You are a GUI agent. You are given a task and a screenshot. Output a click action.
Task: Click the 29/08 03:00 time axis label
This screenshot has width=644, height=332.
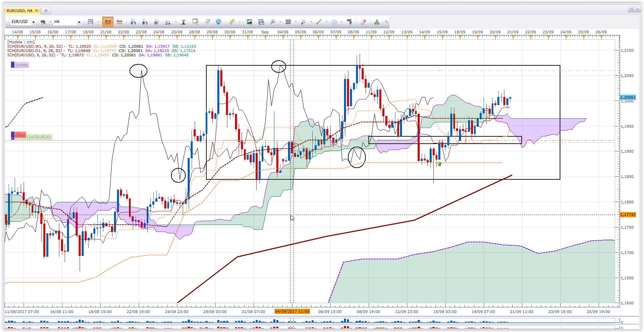tap(215, 312)
